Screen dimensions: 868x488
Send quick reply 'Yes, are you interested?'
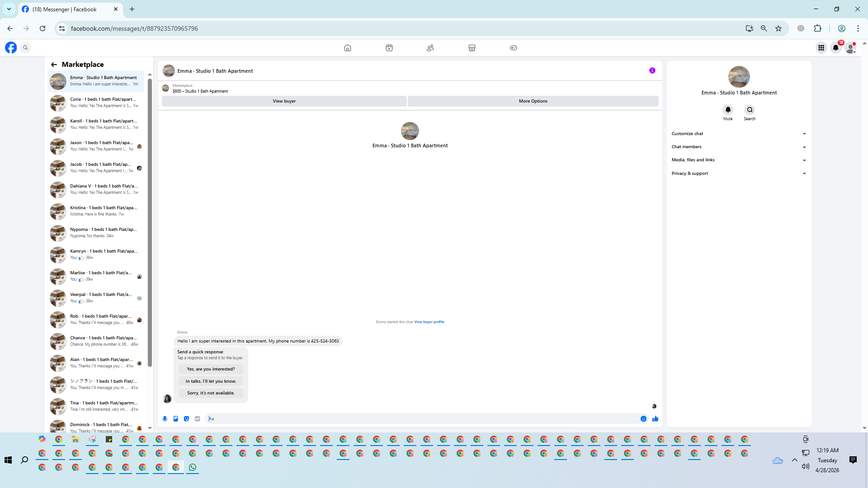(x=211, y=369)
